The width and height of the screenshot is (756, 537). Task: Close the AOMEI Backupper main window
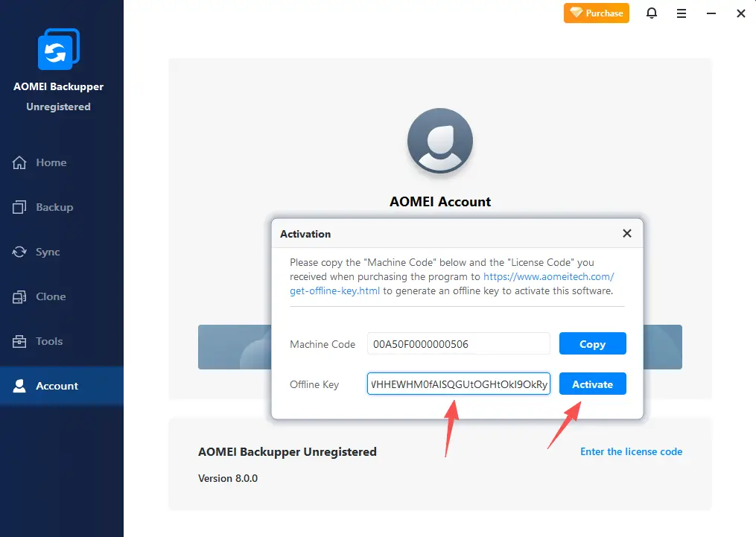pyautogui.click(x=740, y=13)
